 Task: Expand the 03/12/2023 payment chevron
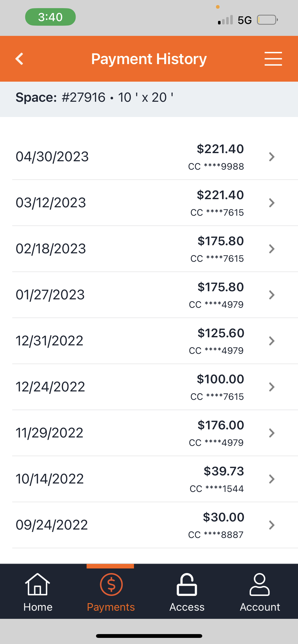tap(272, 203)
